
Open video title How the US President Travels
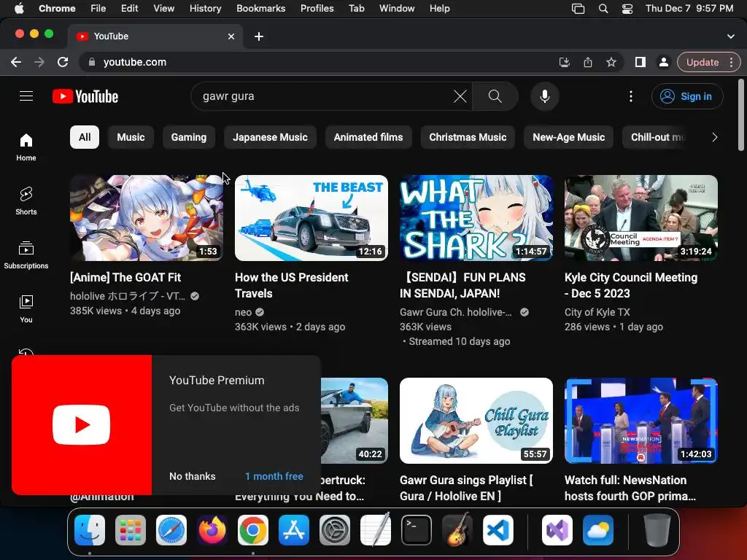[291, 285]
